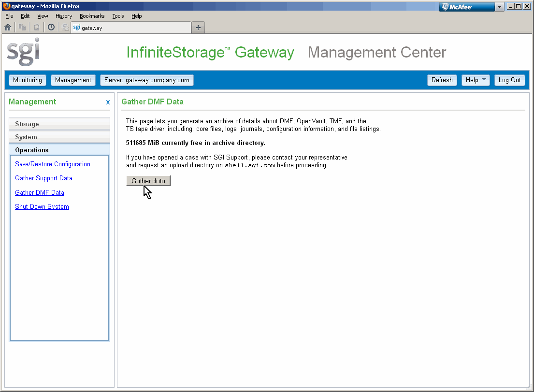Screen dimensions: 534x392
Task: Open Shut Down System link
Action: pos(42,207)
